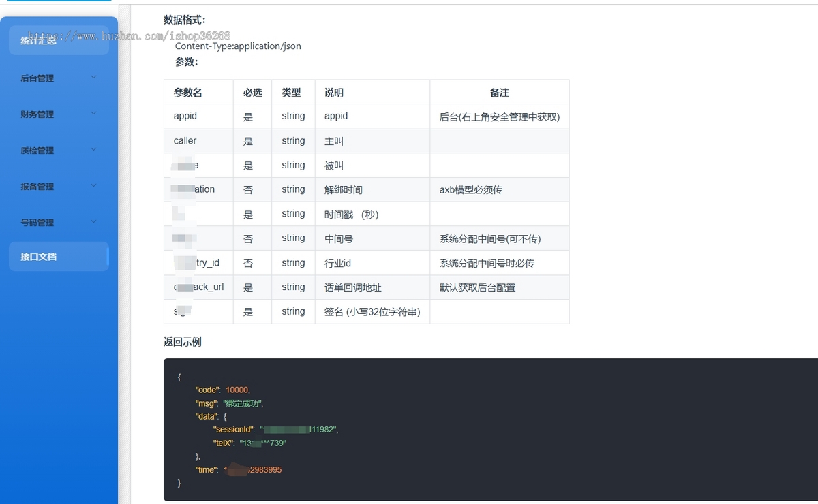Select the "data" key in the JSON example

pos(207,416)
